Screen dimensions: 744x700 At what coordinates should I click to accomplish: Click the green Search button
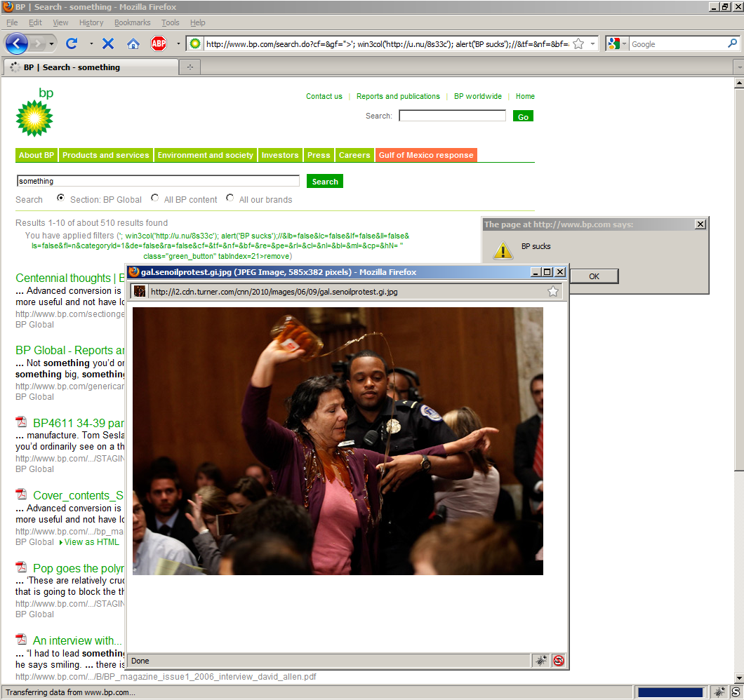pyautogui.click(x=325, y=181)
